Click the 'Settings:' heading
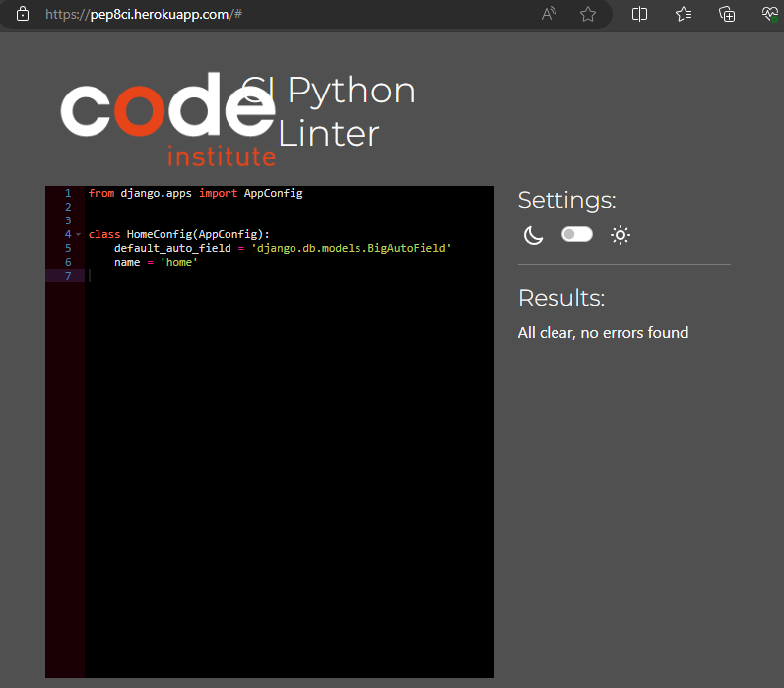The width and height of the screenshot is (784, 688). pos(566,201)
